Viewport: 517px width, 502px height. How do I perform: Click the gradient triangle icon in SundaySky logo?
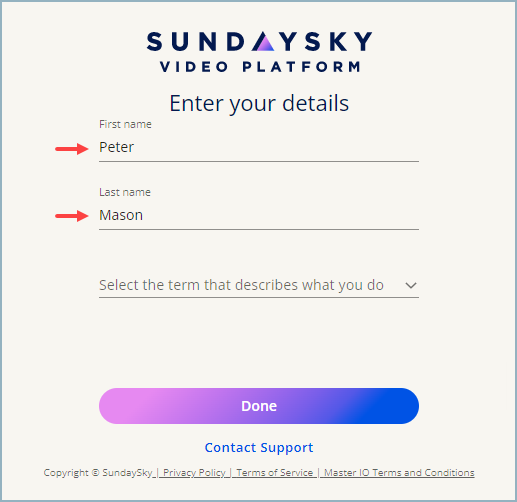[263, 42]
